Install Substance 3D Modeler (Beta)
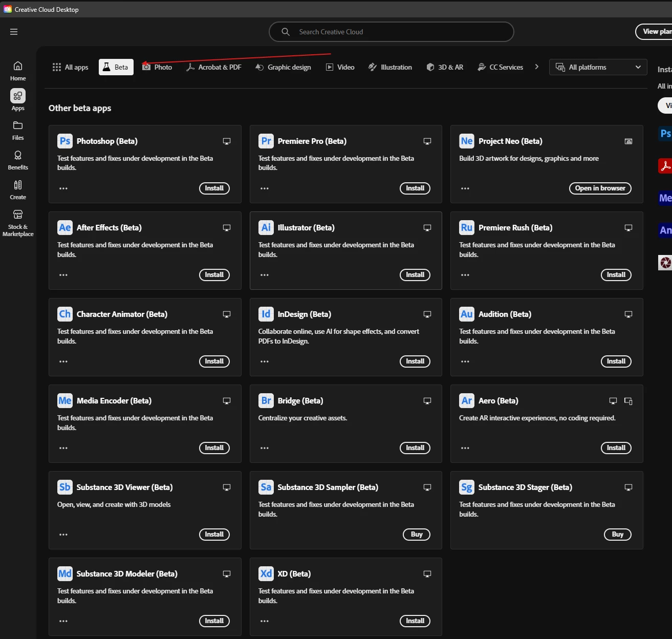This screenshot has height=639, width=672. tap(214, 621)
